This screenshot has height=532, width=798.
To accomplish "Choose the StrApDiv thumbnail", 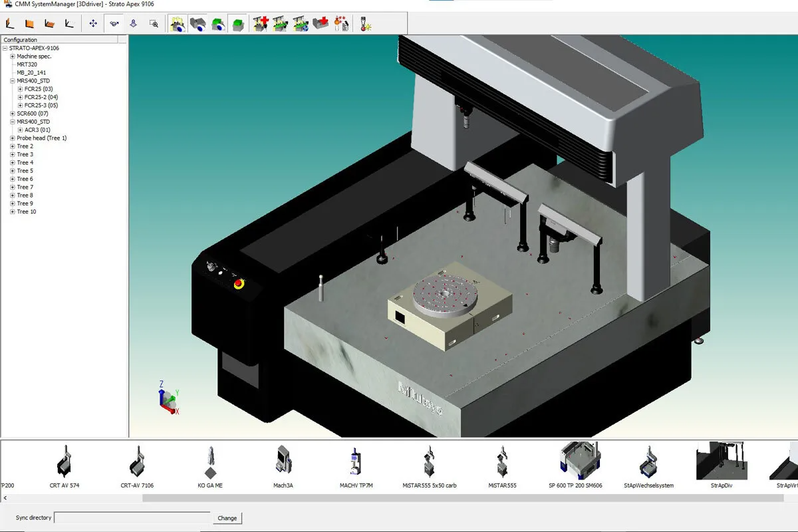I will click(722, 462).
